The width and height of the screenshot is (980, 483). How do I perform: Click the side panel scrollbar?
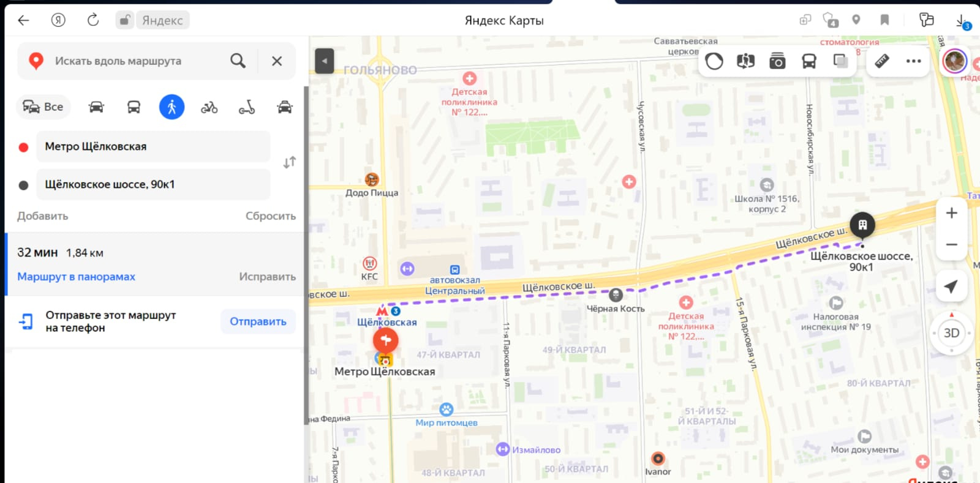click(x=306, y=255)
